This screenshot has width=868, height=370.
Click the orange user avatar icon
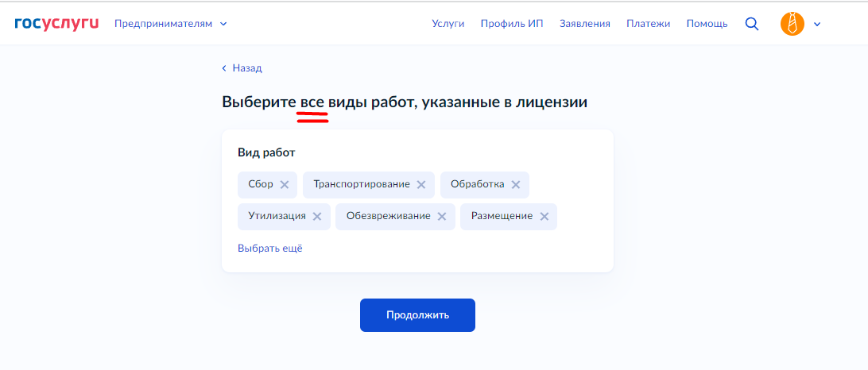tap(792, 24)
